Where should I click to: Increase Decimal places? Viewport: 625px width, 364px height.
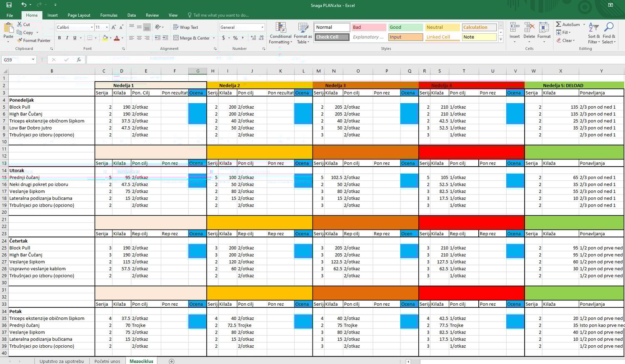[x=253, y=38]
